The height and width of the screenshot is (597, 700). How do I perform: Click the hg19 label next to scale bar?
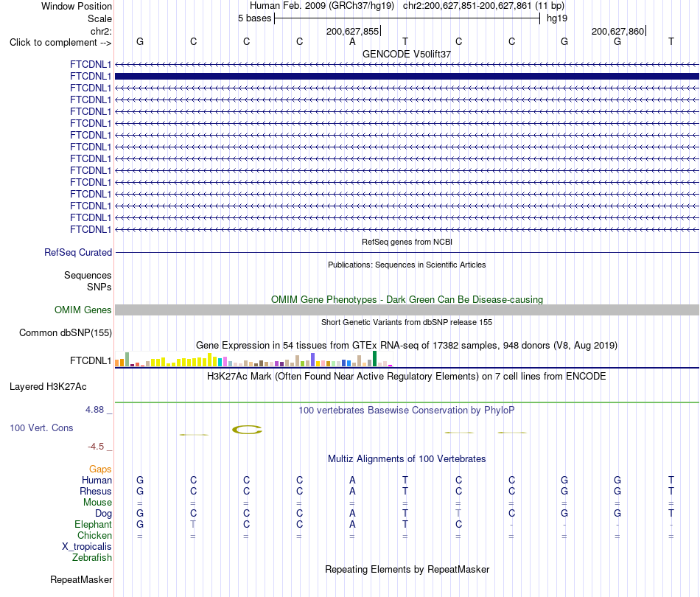(557, 18)
